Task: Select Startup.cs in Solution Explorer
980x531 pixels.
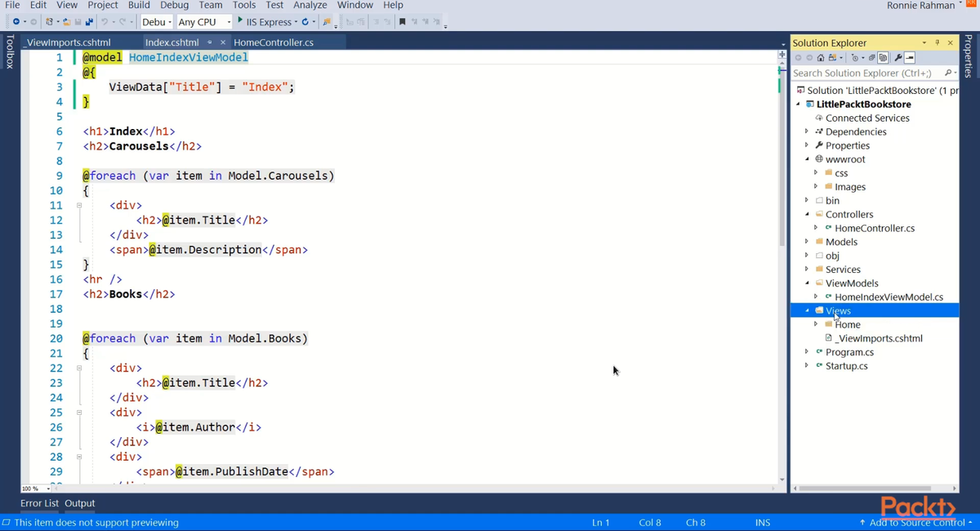Action: coord(846,366)
